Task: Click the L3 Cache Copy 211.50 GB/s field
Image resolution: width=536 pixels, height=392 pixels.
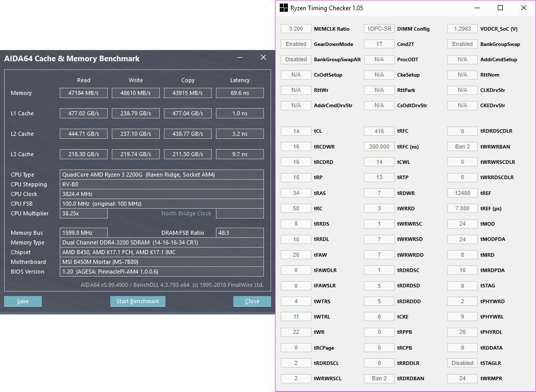Action: pyautogui.click(x=188, y=154)
